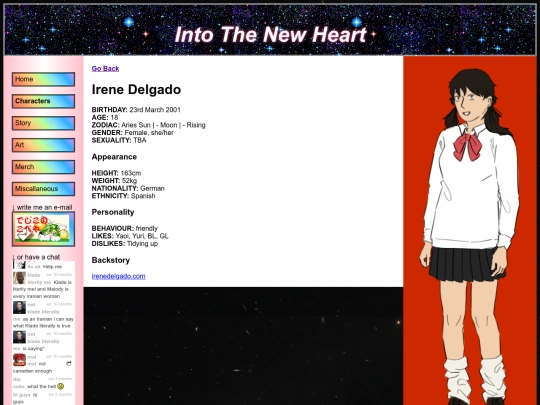540x405 pixels.
Task: Click the AGE value 18
Action: pyautogui.click(x=114, y=117)
